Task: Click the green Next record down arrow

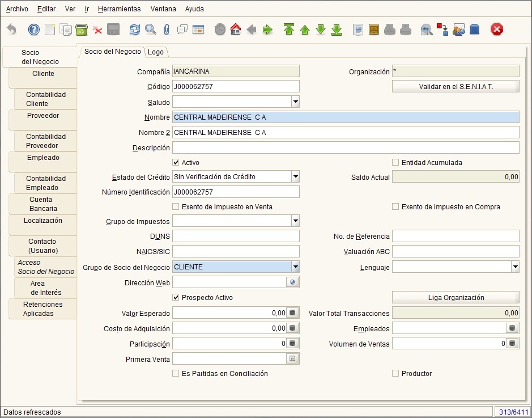Action: pyautogui.click(x=321, y=29)
